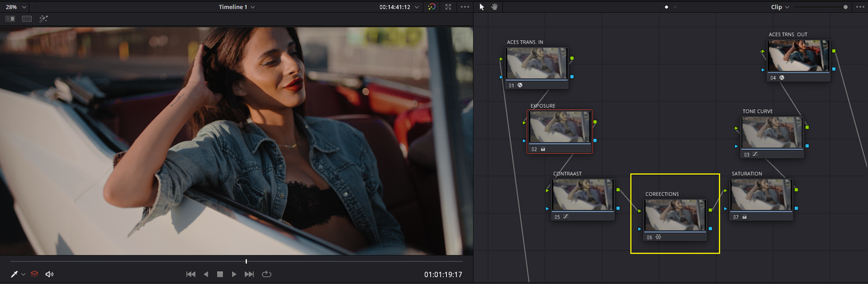Click the magic wand enhance viewer icon

(x=43, y=19)
